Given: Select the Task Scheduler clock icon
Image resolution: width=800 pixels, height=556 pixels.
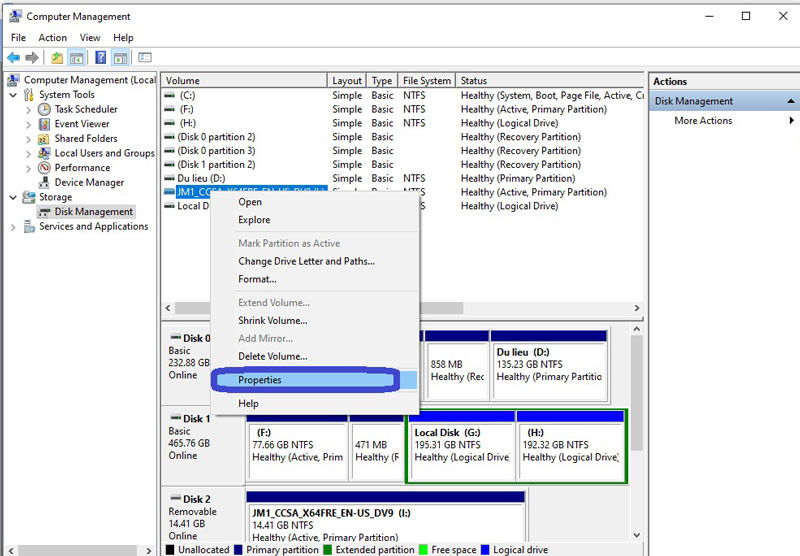Looking at the screenshot, I should [x=44, y=109].
